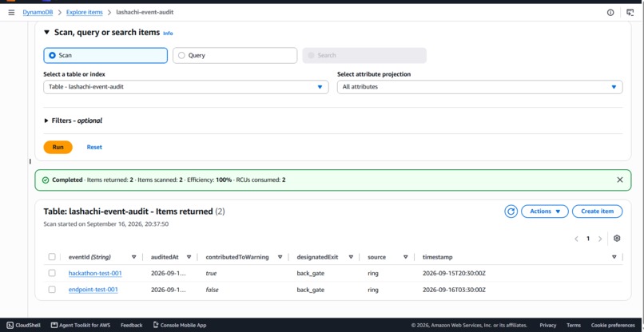The height and width of the screenshot is (332, 644).
Task: Open the Privacy footer link
Action: [x=548, y=325]
